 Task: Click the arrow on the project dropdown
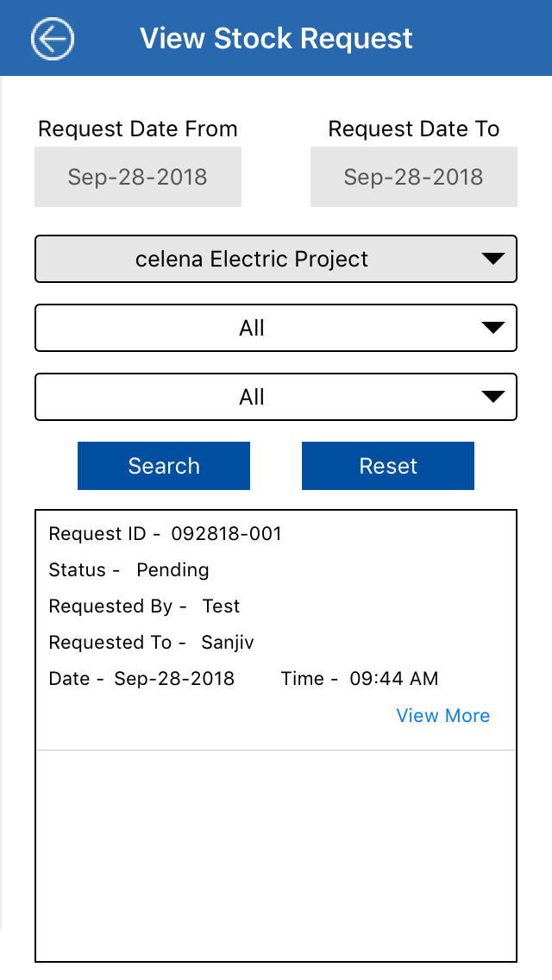[x=492, y=259]
